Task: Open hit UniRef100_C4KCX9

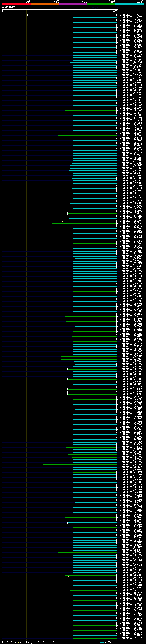Action: (131, 22)
